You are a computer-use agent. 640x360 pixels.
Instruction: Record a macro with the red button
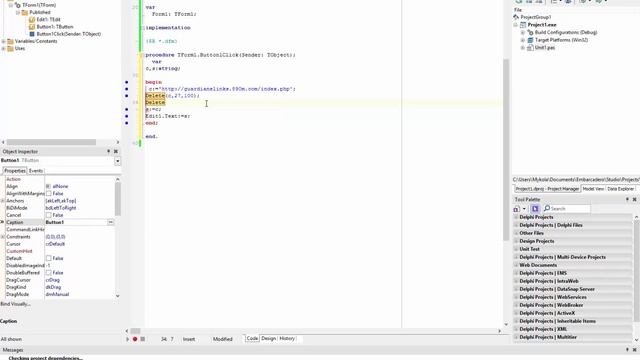pos(135,339)
